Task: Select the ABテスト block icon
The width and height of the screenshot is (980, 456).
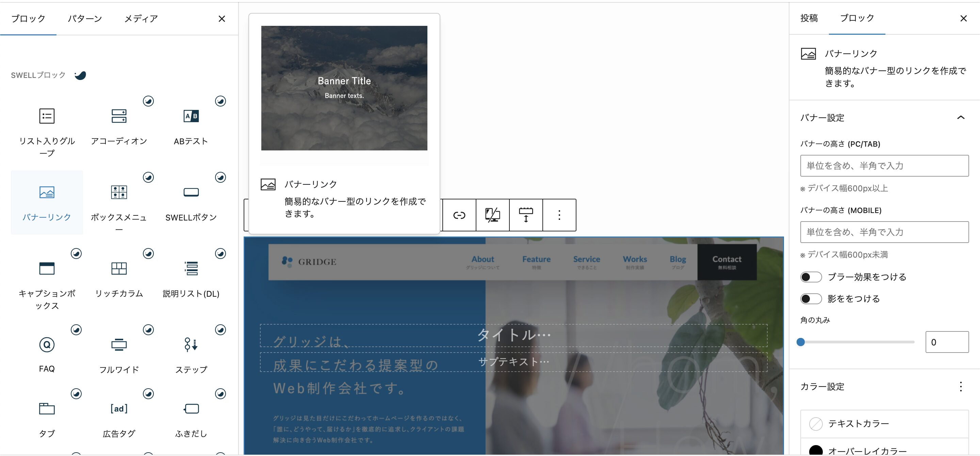Action: pos(191,116)
